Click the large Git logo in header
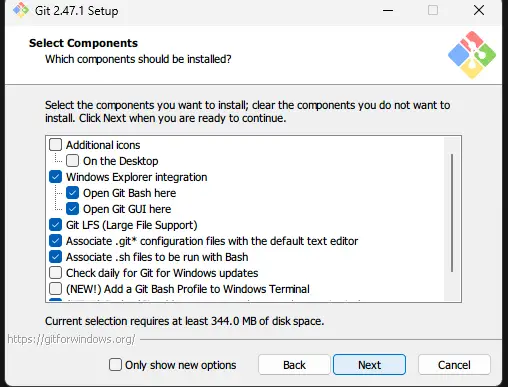The image size is (508, 387). 472,55
